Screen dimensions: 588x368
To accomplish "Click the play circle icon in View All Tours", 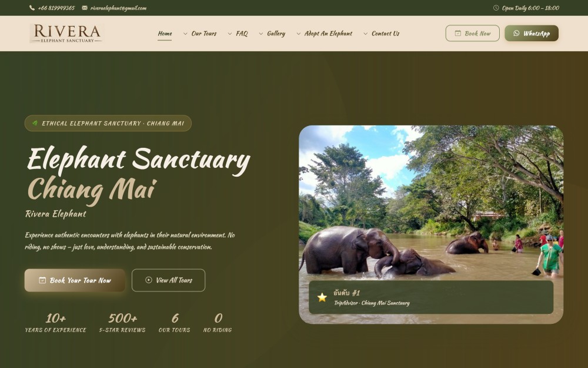I will point(149,280).
